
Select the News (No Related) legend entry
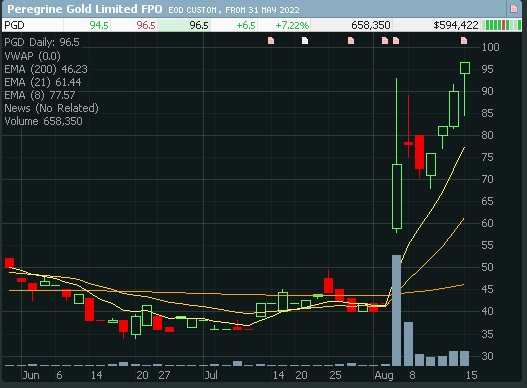click(x=51, y=109)
